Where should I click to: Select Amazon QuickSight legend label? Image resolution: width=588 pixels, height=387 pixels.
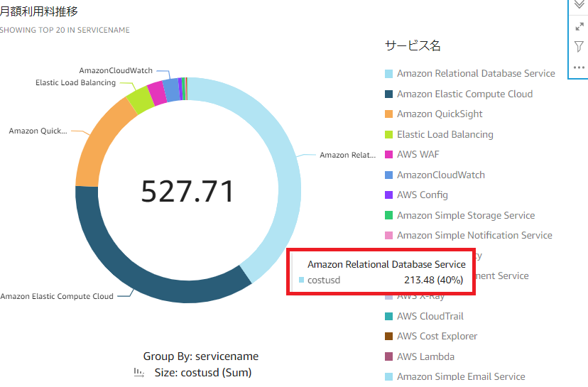[440, 114]
